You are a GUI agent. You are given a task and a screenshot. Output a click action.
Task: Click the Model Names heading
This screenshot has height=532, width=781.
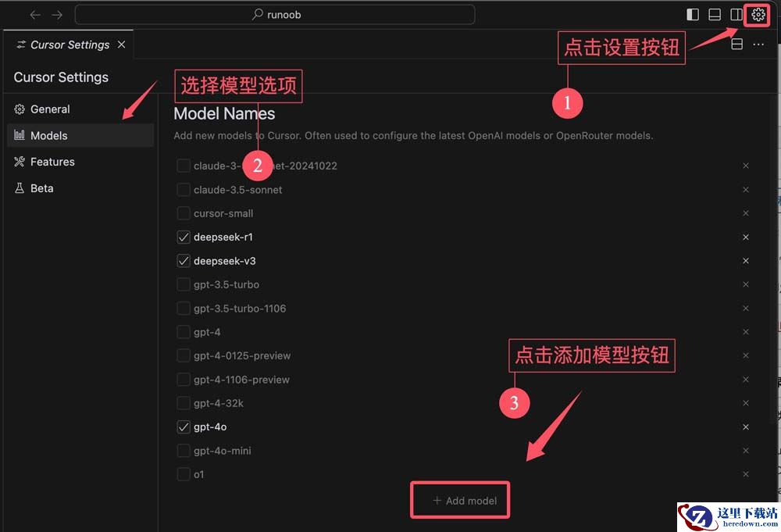pyautogui.click(x=224, y=113)
